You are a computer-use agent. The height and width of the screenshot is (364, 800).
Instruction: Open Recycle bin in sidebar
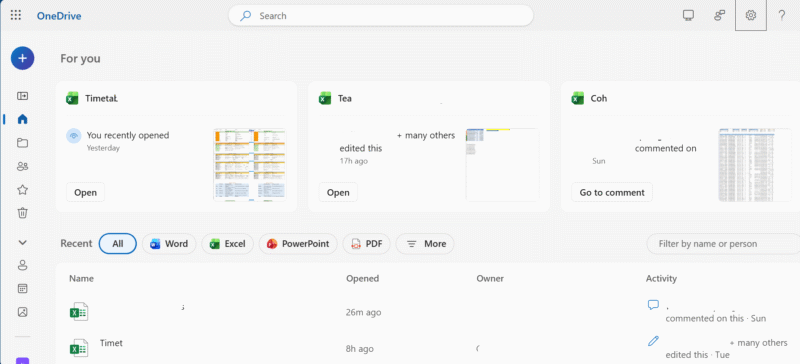(x=22, y=213)
